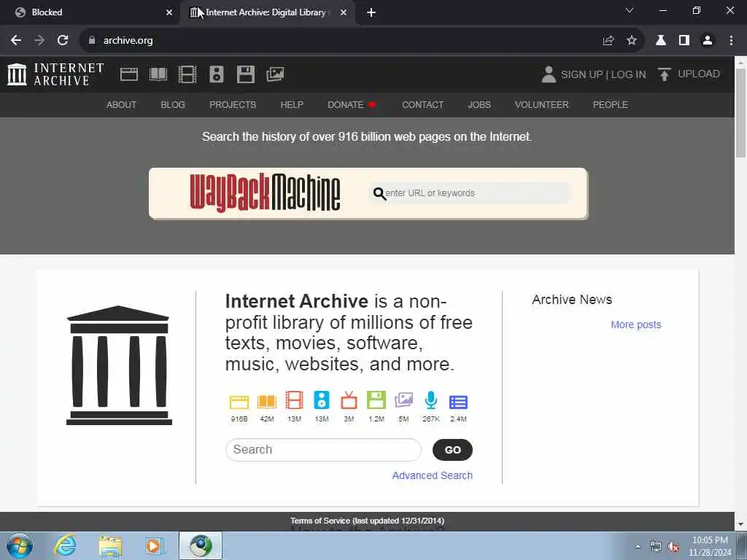The width and height of the screenshot is (747, 560).
Task: Click the microphone icon labeled 267K
Action: pos(430,400)
